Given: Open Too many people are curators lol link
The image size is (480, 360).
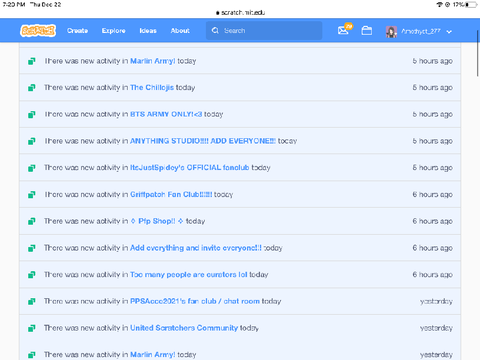Looking at the screenshot, I should pyautogui.click(x=189, y=275).
